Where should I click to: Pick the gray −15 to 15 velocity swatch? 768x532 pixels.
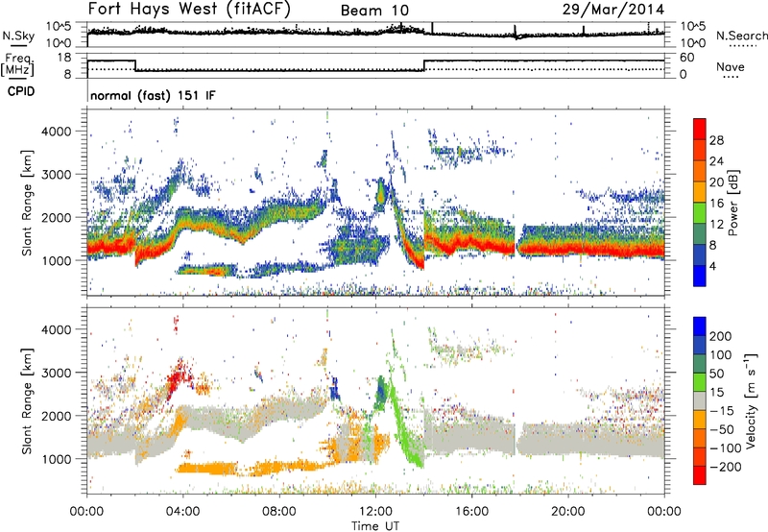[700, 400]
